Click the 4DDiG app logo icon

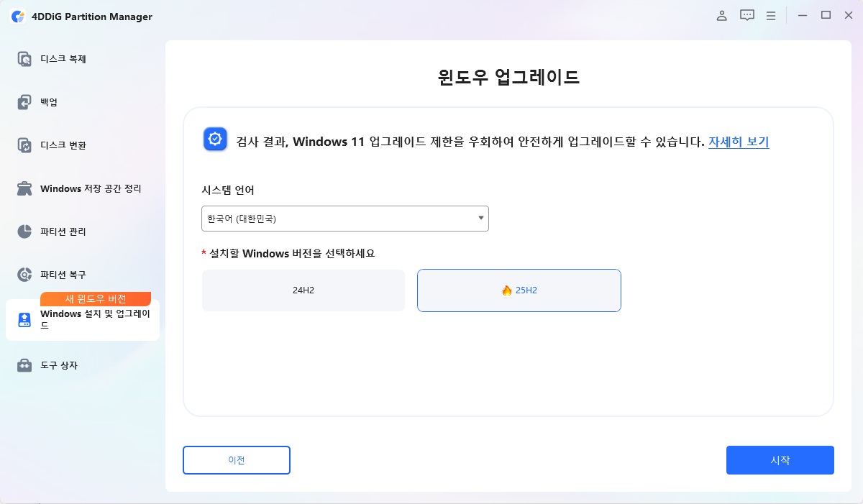18,16
